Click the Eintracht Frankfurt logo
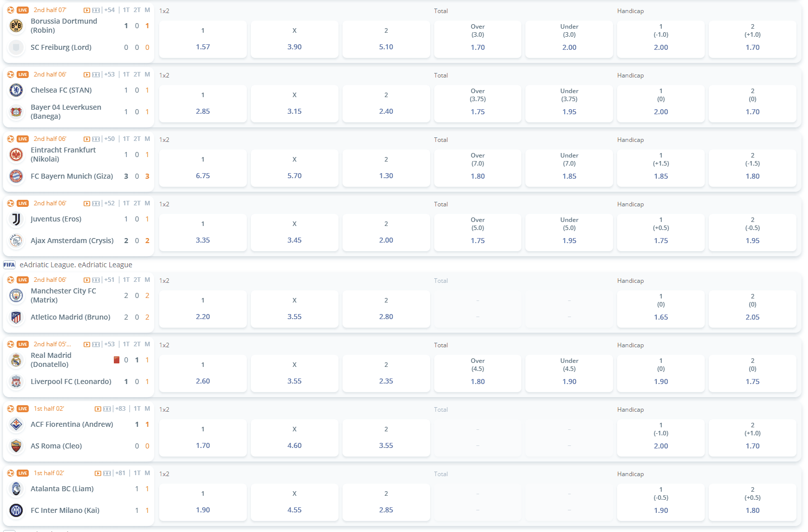 pyautogui.click(x=16, y=155)
